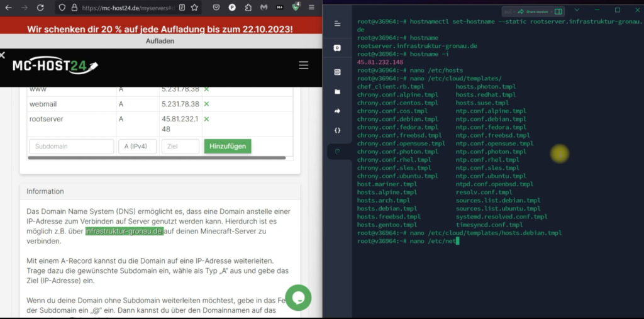The width and height of the screenshot is (644, 319).
Task: Save page to Pocket
Action: tap(216, 8)
